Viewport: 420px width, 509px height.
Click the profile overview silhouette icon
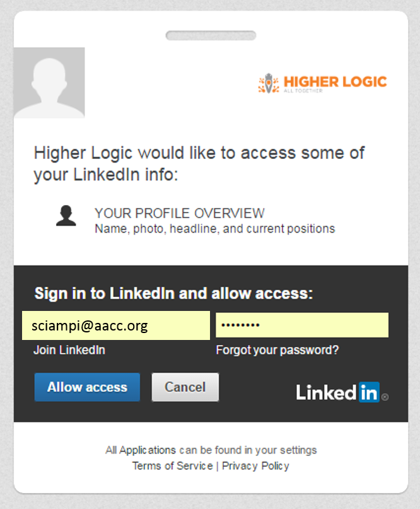click(x=66, y=215)
